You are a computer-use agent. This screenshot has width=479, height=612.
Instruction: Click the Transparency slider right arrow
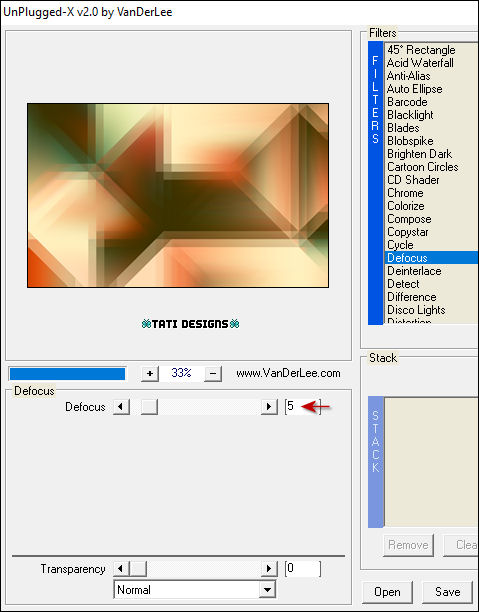[x=269, y=569]
